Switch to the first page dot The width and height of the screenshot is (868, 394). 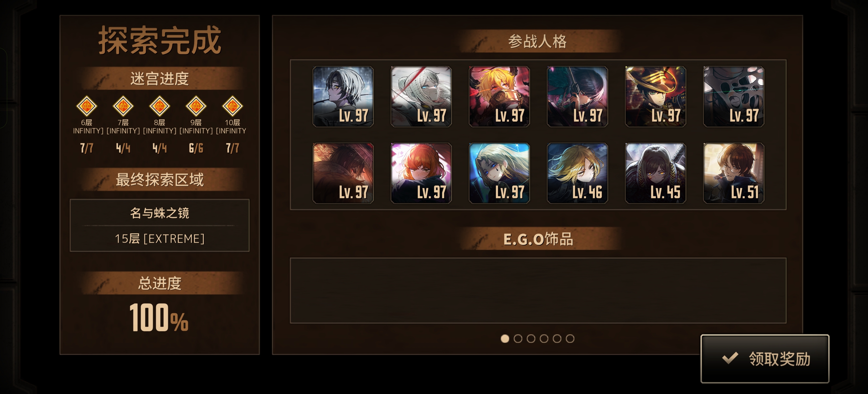[x=505, y=339]
